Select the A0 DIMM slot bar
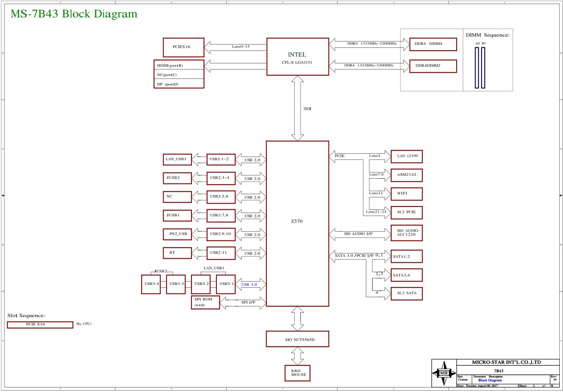The height and width of the screenshot is (392, 563). click(x=477, y=68)
